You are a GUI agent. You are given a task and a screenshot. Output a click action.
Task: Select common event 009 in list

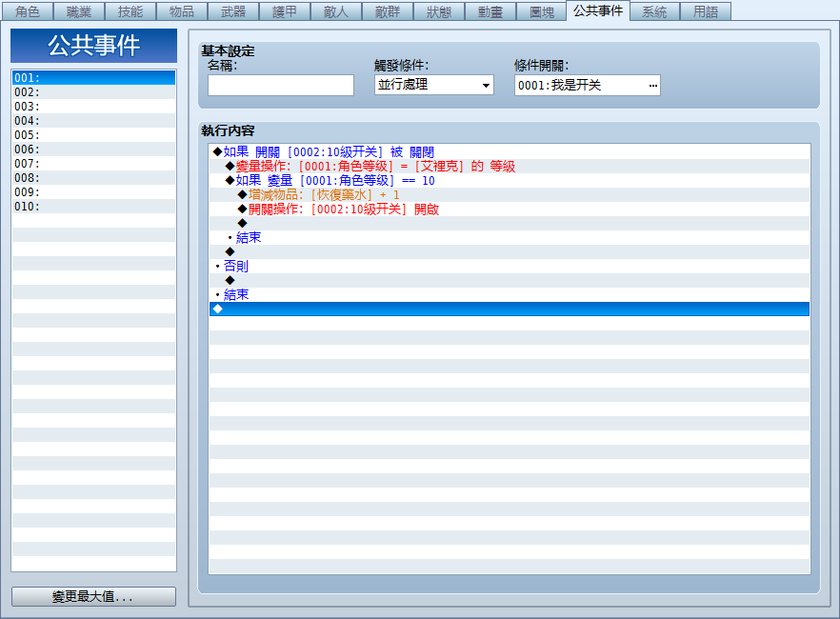point(93,192)
